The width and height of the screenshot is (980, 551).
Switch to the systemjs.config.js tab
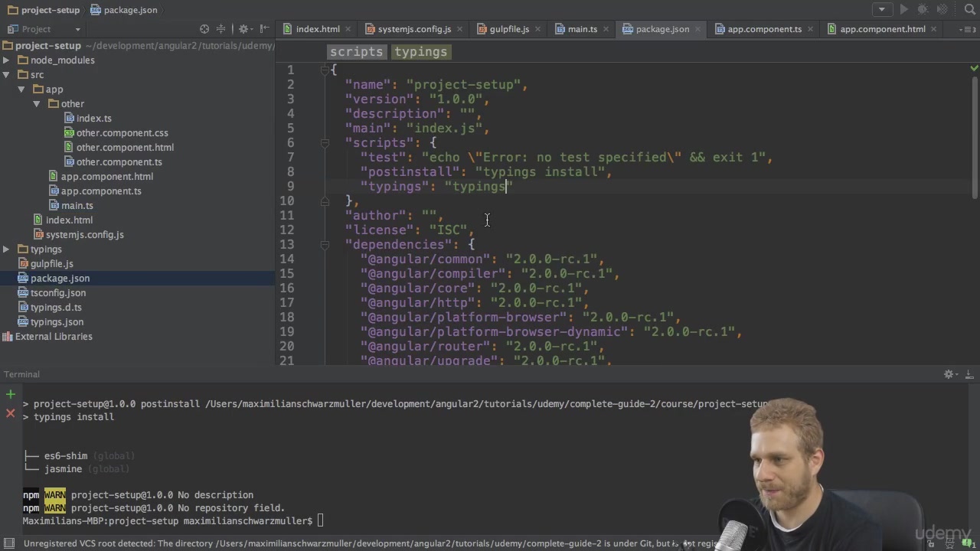[x=414, y=29]
